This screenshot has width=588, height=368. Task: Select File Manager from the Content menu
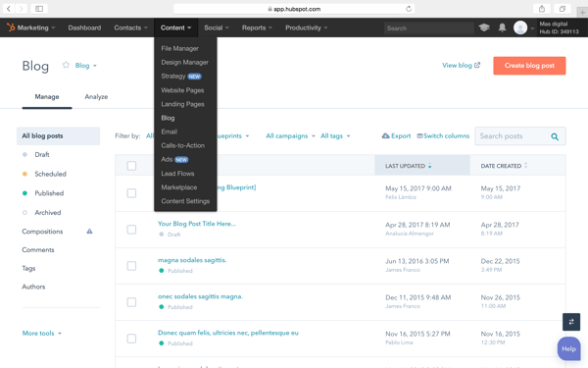(x=180, y=48)
